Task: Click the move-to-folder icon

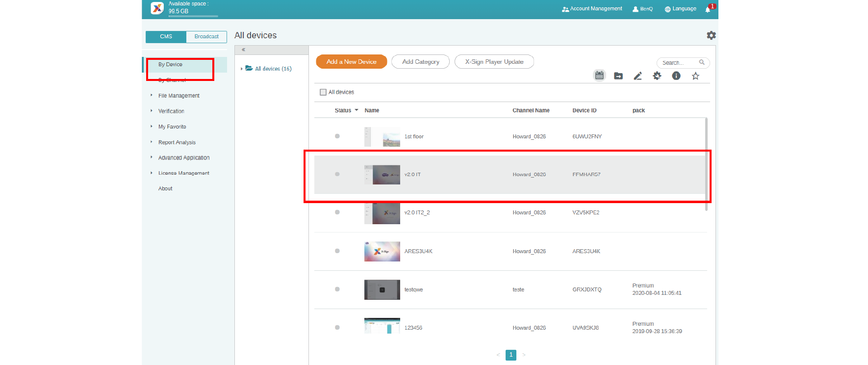Action: pos(618,76)
